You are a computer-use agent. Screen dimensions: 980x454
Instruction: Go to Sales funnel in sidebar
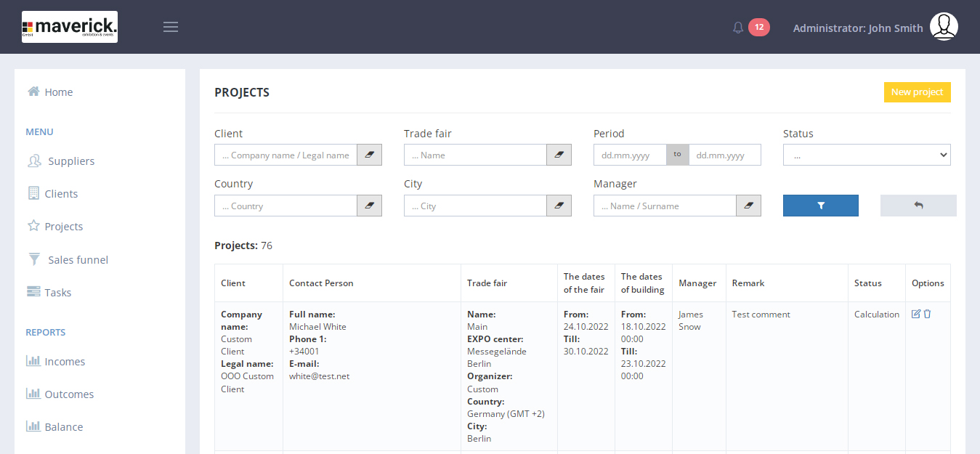tap(78, 260)
